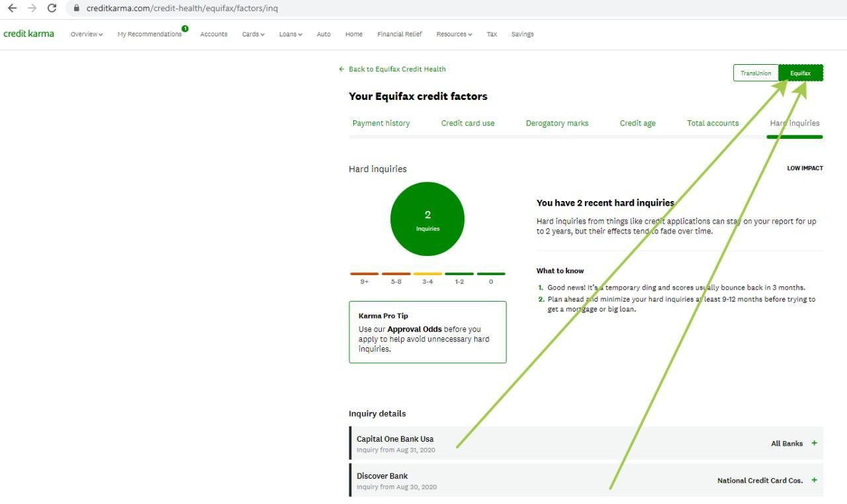The image size is (847, 504).
Task: Open Financial Relief page
Action: coord(400,34)
